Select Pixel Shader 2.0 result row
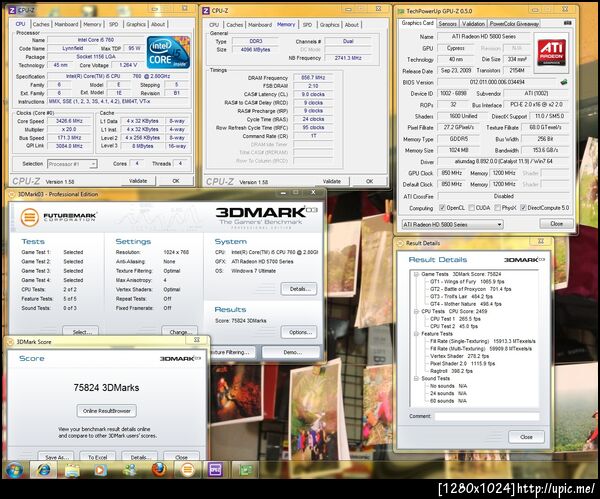The image size is (600, 499). [x=462, y=364]
